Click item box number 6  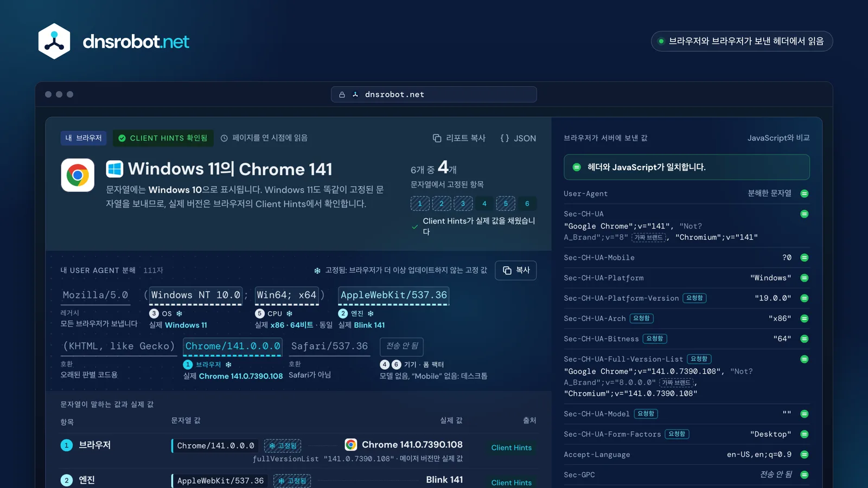(527, 203)
